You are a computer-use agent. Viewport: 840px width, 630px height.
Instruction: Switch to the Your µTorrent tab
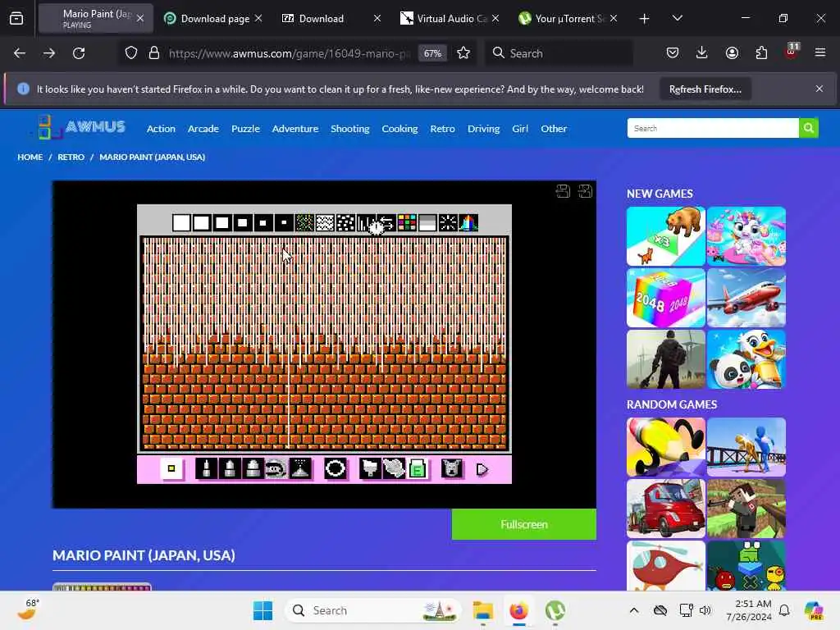pyautogui.click(x=569, y=18)
